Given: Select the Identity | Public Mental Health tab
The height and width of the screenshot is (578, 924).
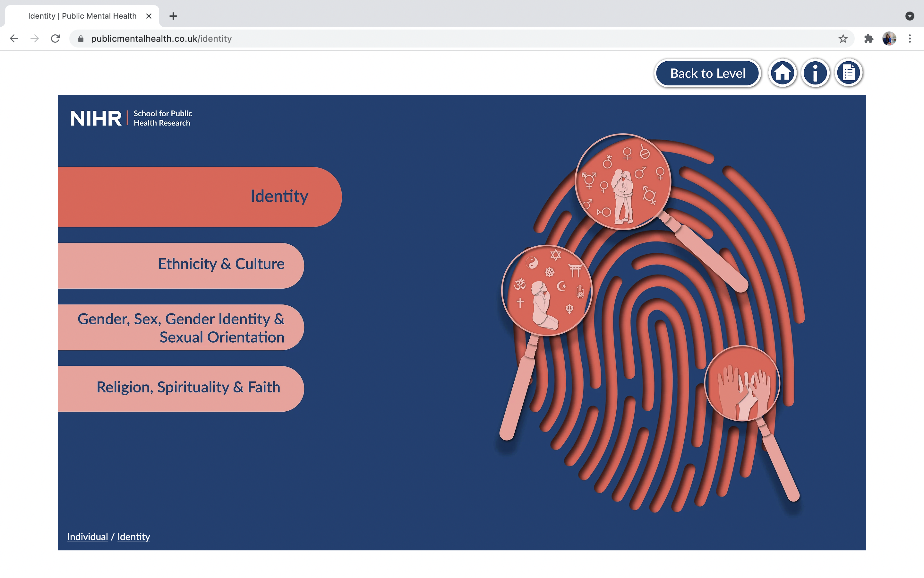Looking at the screenshot, I should (x=82, y=16).
